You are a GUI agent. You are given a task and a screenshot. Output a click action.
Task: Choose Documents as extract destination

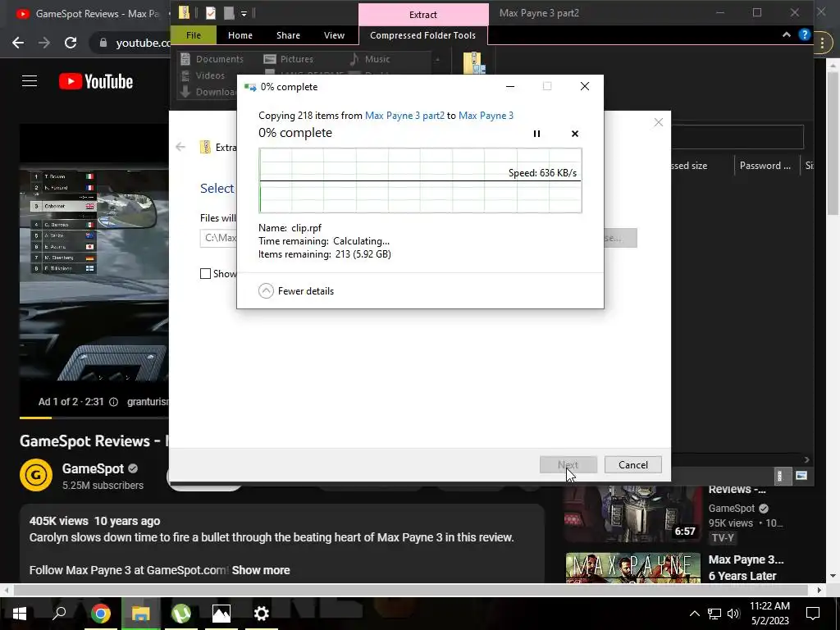point(212,59)
